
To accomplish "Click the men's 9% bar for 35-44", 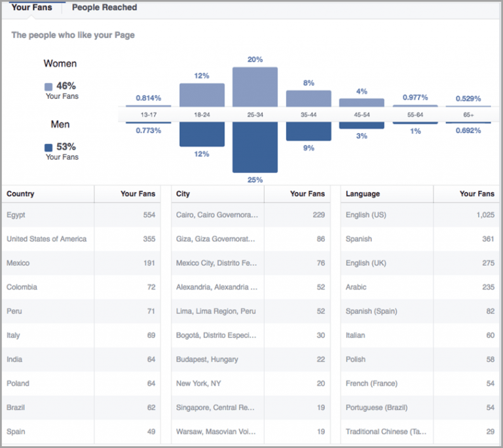I will pyautogui.click(x=308, y=131).
